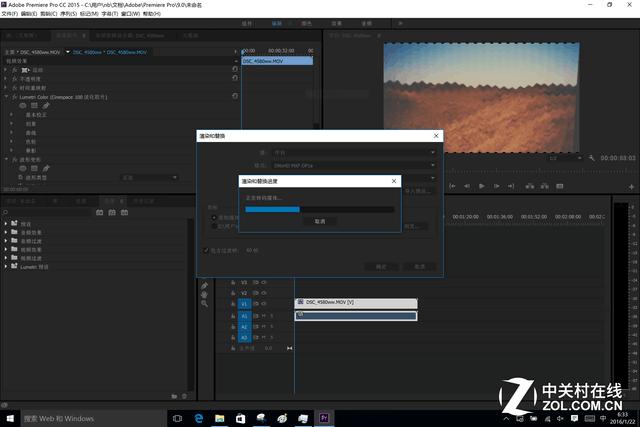Screen dimensions: 640x427
Task: Select the Zoom tool in timeline toolbox
Action: 204,304
